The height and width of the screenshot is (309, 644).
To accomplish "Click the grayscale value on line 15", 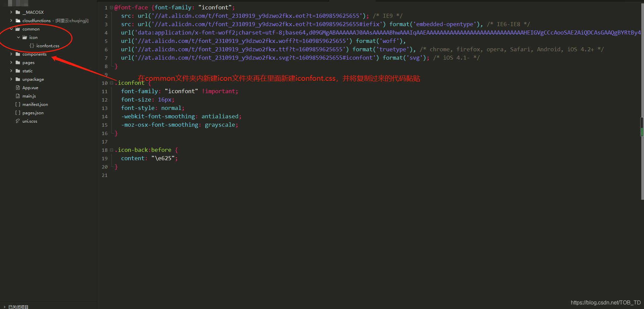I will pos(220,125).
